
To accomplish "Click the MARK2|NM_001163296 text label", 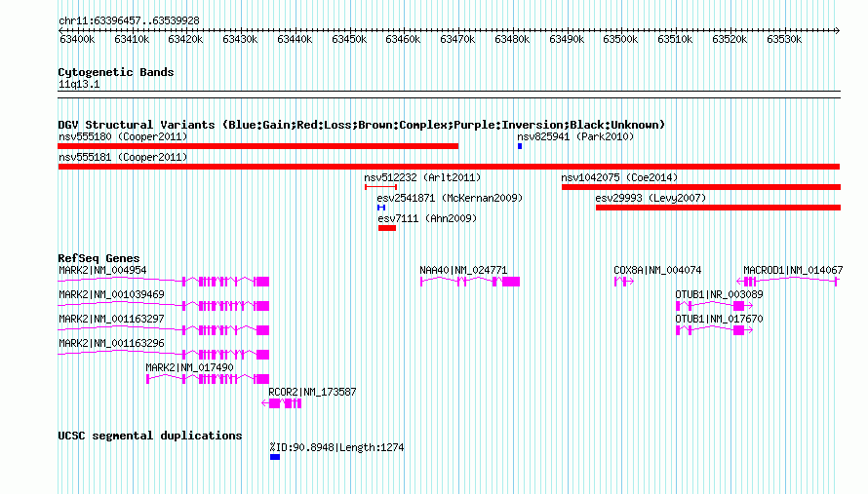I will click(111, 343).
